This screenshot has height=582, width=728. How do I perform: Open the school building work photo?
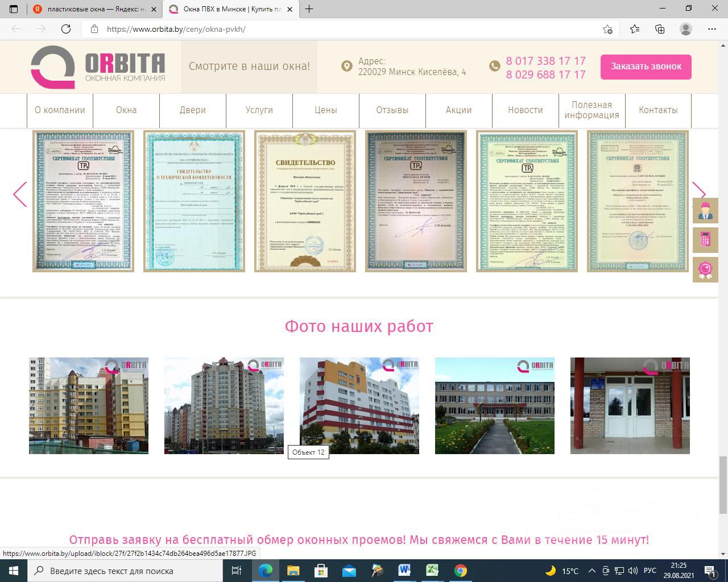click(x=494, y=406)
